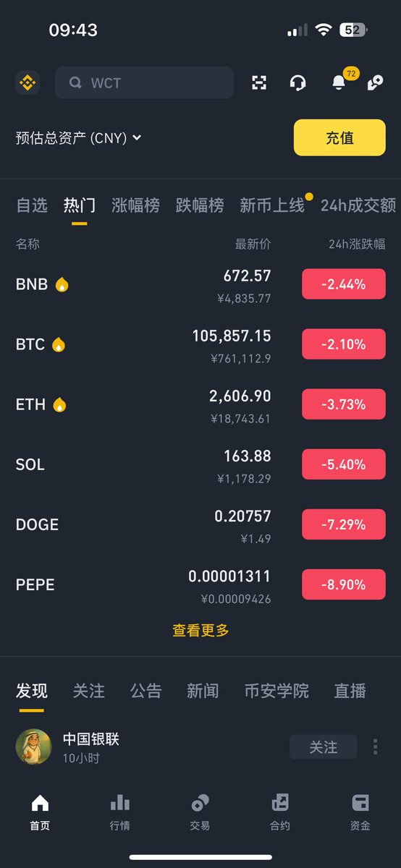Tap the coin rewards icon beside bell

(375, 82)
